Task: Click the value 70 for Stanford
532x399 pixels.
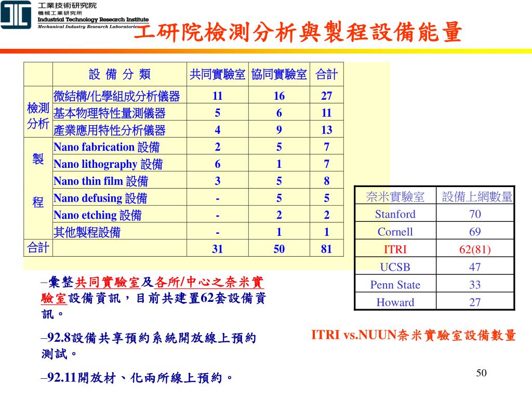Action: pyautogui.click(x=475, y=214)
